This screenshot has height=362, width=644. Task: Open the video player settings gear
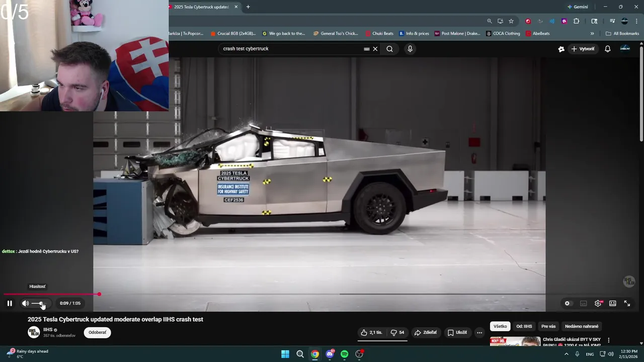point(598,303)
